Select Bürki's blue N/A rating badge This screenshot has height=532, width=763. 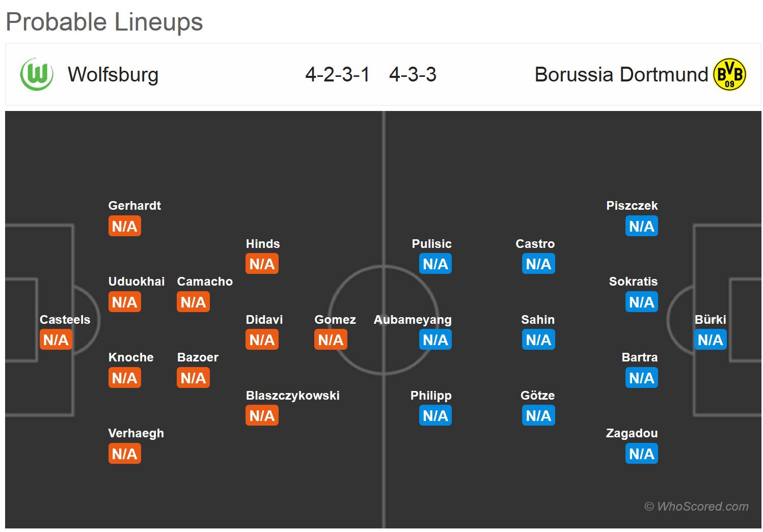[x=710, y=340]
